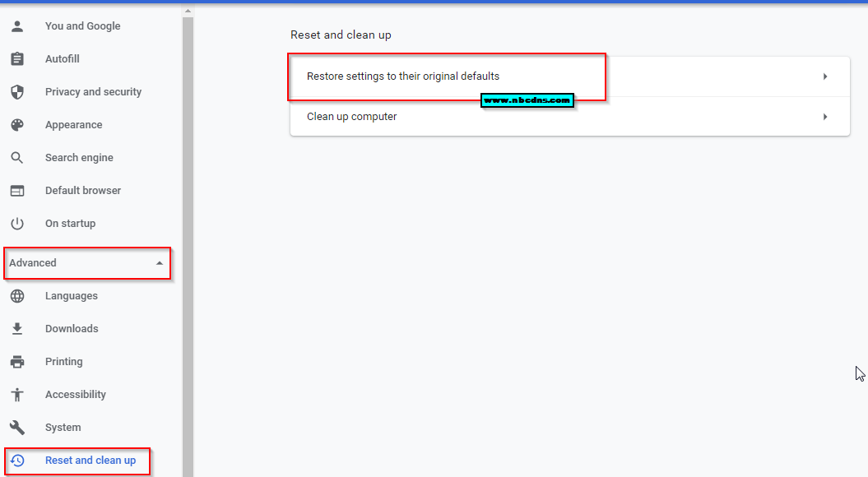Collapse the Advanced section arrow
This screenshot has height=477, width=868.
click(x=159, y=263)
